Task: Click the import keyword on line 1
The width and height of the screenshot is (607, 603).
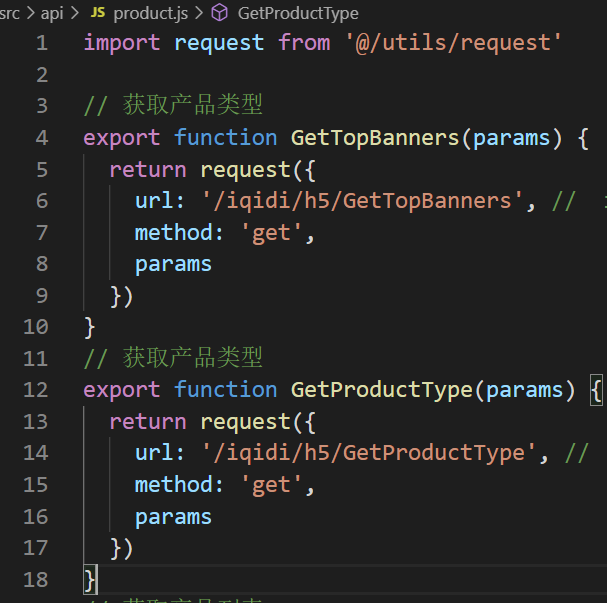Action: click(122, 42)
